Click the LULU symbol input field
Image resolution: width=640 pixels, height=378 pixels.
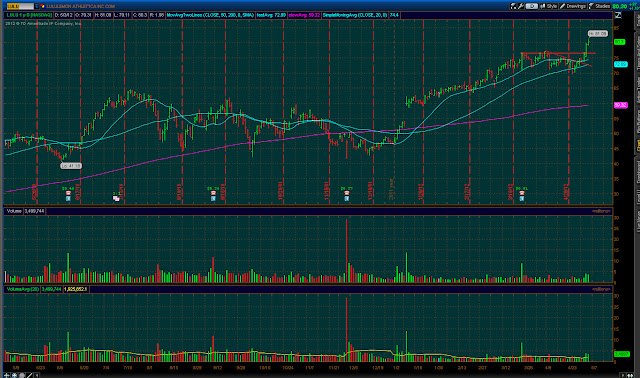(x=20, y=6)
